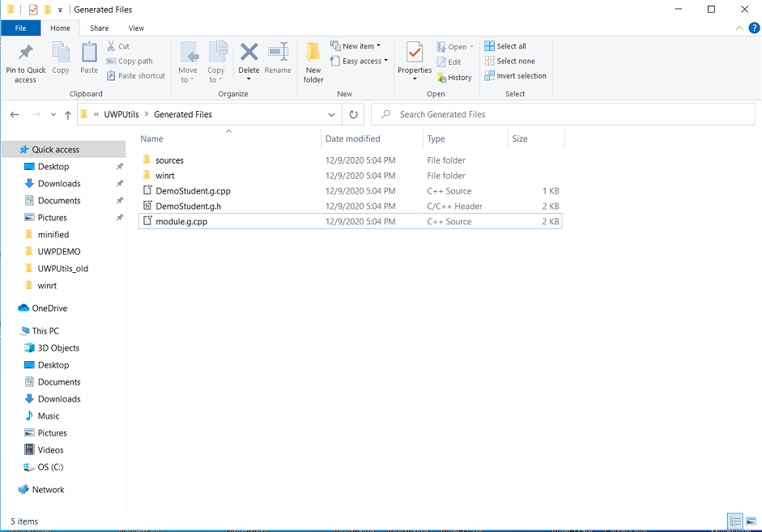This screenshot has width=762, height=532.
Task: Select the DemoStudent.g.cpp file
Action: (350, 191)
